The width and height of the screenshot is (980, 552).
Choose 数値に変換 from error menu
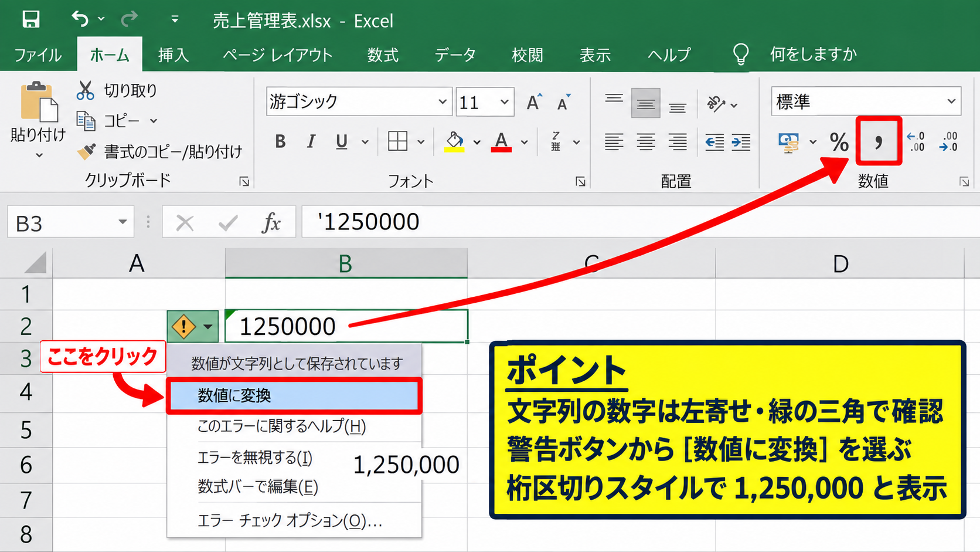point(294,396)
